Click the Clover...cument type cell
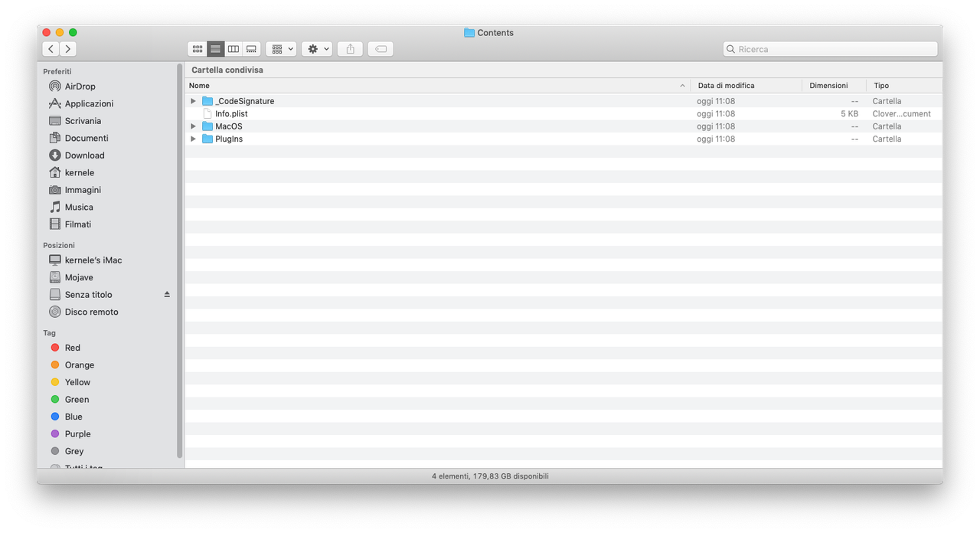Screen dimensions: 980x533 [902, 113]
